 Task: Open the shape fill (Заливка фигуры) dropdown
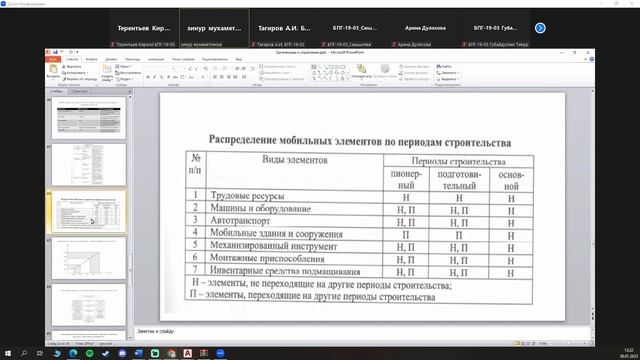[x=415, y=67]
